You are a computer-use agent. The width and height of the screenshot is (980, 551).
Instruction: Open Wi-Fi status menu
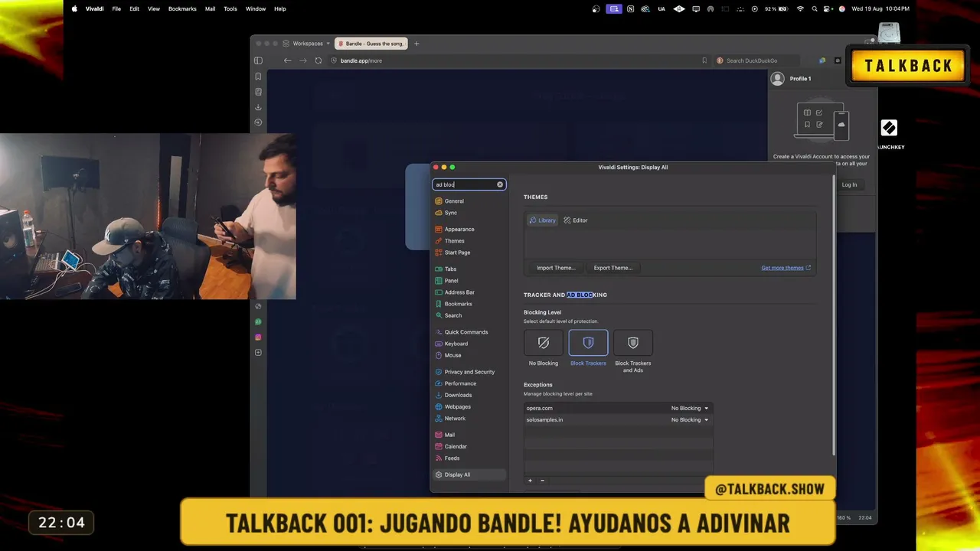coord(800,8)
